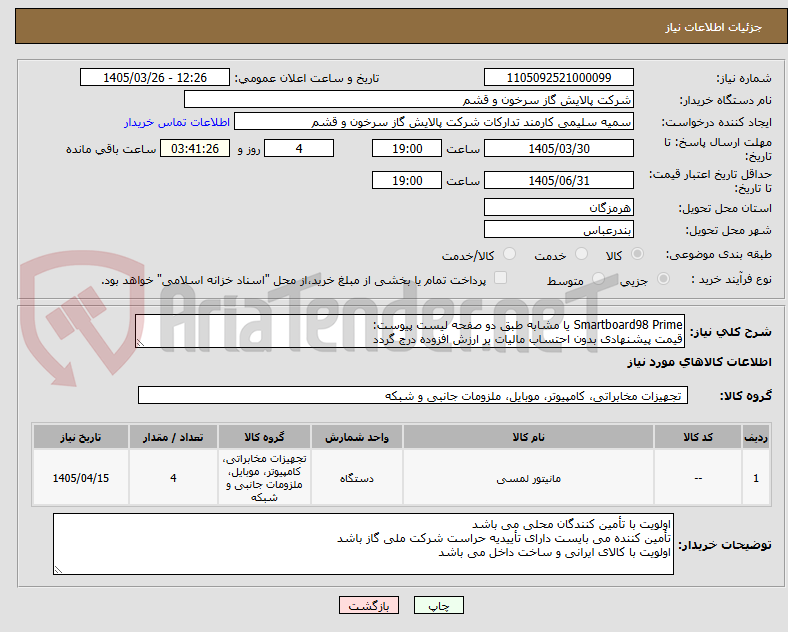Select the کالا radio button
The width and height of the screenshot is (788, 632).
[637, 254]
